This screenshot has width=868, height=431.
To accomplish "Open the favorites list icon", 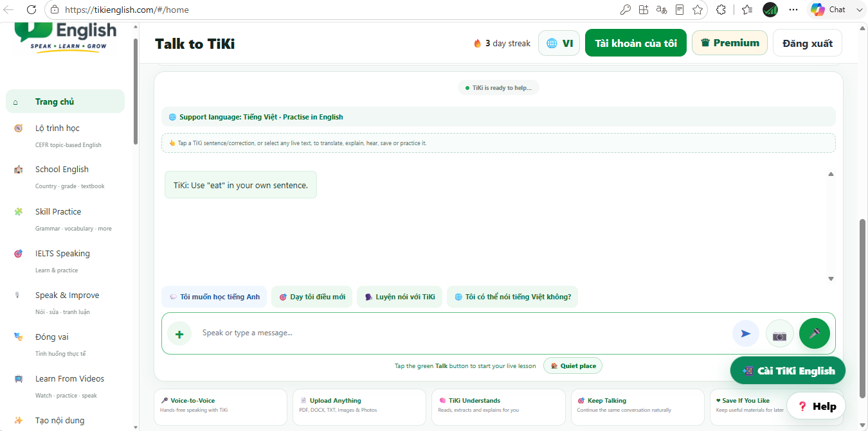I will (746, 10).
